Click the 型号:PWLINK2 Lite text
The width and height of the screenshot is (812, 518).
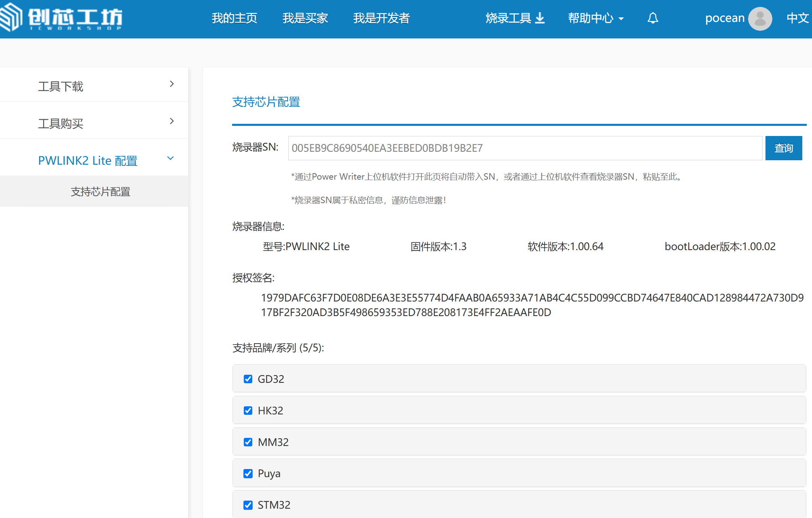(306, 246)
